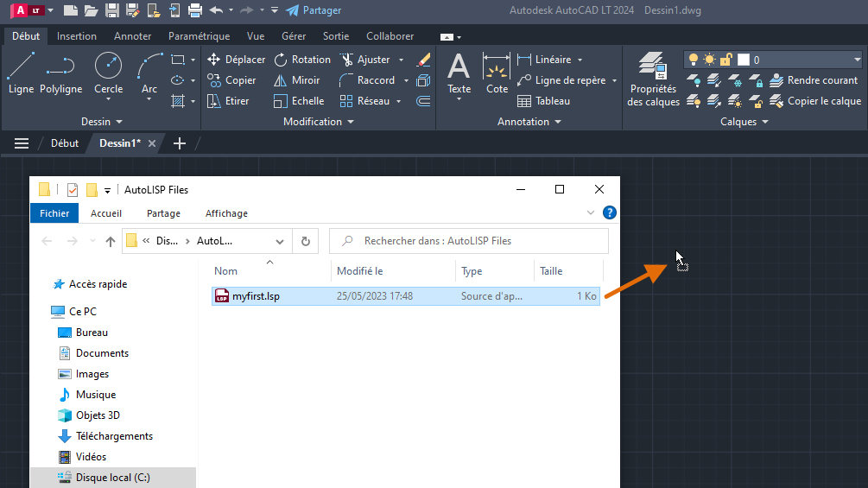Open the Explorer address history dropdown
868x488 pixels.
(x=280, y=241)
